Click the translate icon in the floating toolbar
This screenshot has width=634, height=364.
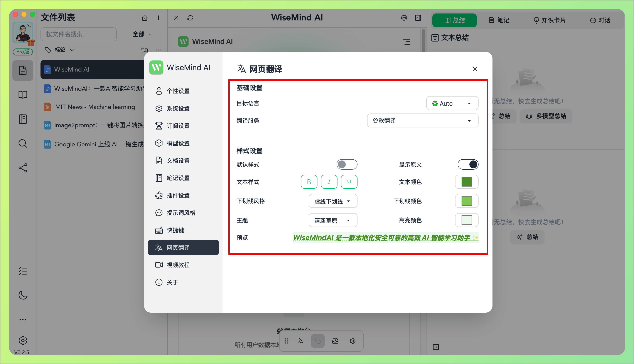click(x=300, y=341)
